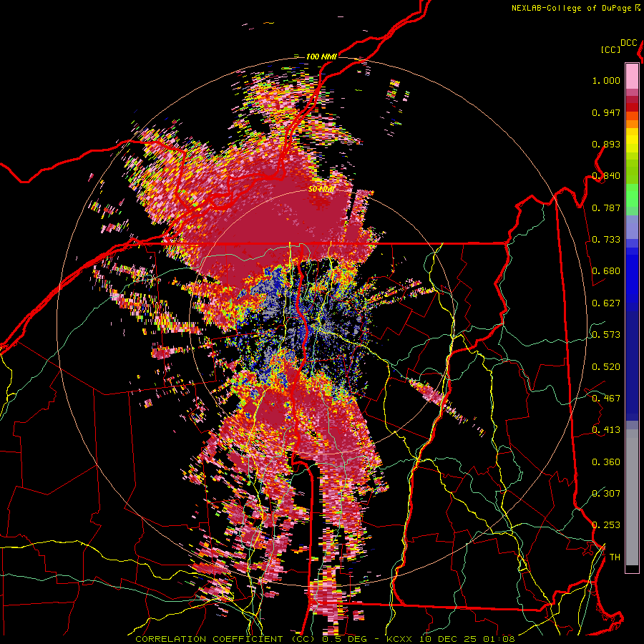Click the 0.5 DEG elevation text
This screenshot has height=644, width=644.
pyautogui.click(x=346, y=639)
